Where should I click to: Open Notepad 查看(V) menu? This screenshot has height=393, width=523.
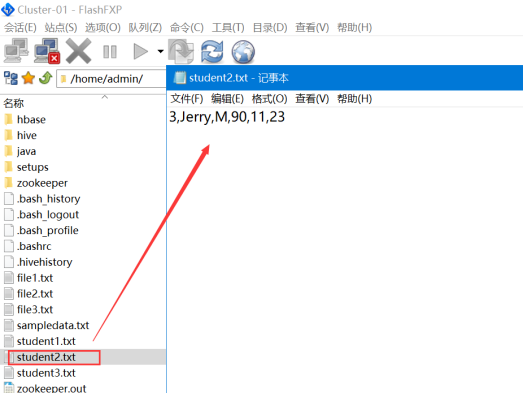[x=312, y=99]
